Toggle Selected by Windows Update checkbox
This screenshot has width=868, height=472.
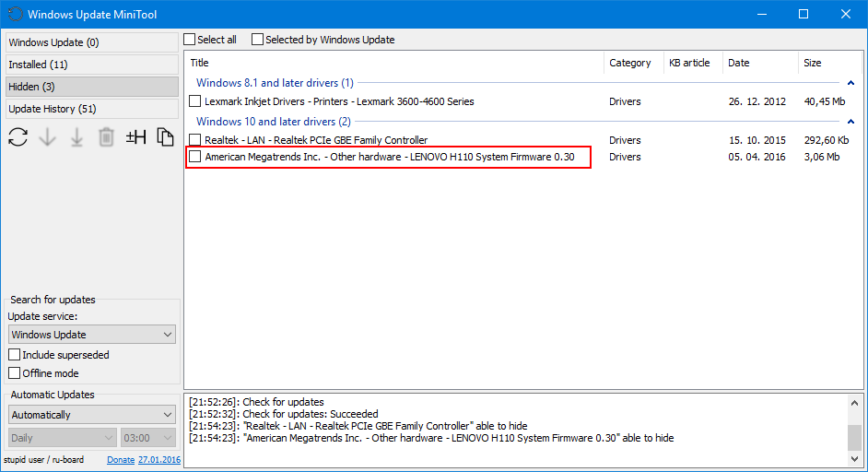tap(257, 40)
